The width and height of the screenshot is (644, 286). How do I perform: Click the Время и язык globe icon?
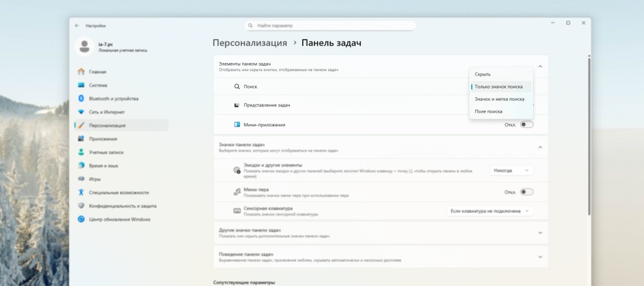click(x=81, y=166)
